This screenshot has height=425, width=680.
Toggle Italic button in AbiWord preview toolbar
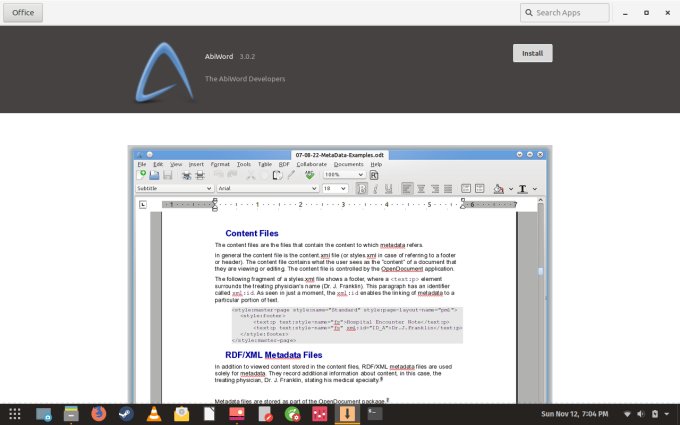375,189
